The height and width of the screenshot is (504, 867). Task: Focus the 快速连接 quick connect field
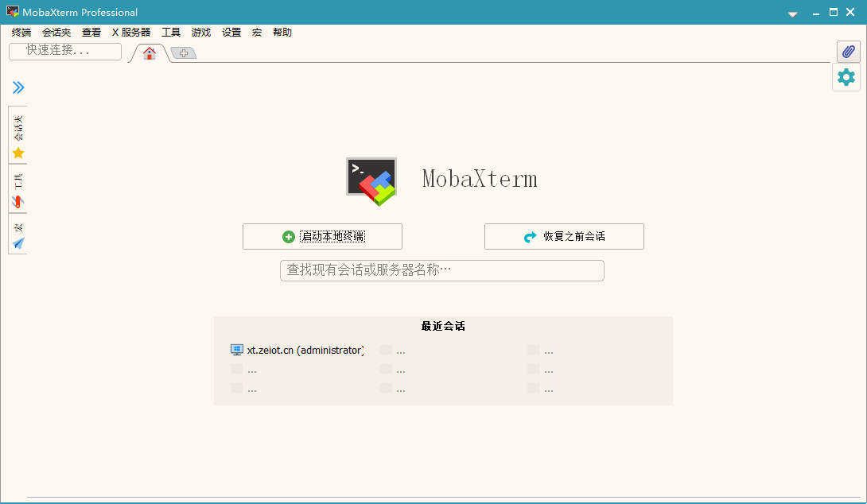65,51
